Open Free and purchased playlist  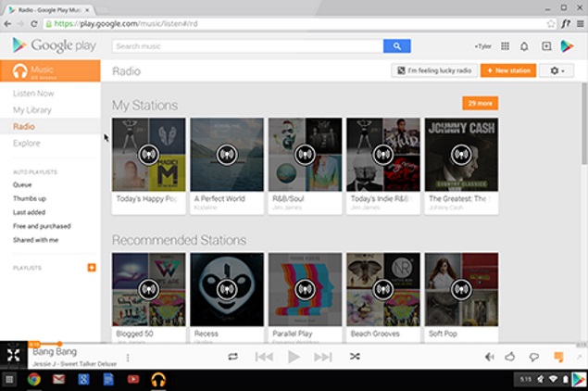[x=42, y=226]
